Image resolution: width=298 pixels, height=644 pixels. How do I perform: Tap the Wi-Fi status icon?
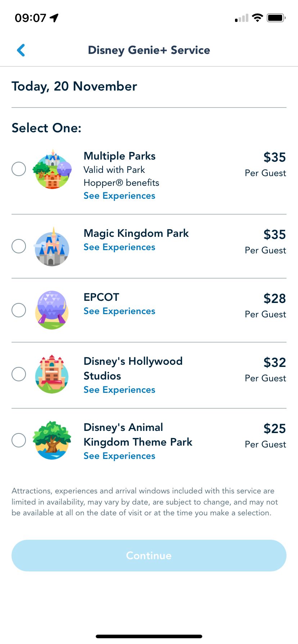[x=257, y=18]
